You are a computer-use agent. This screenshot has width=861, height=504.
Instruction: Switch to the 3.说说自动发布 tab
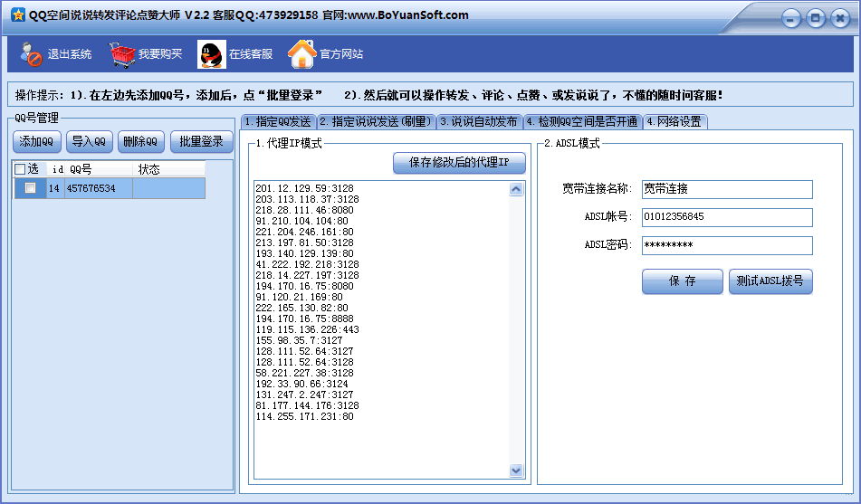point(479,121)
